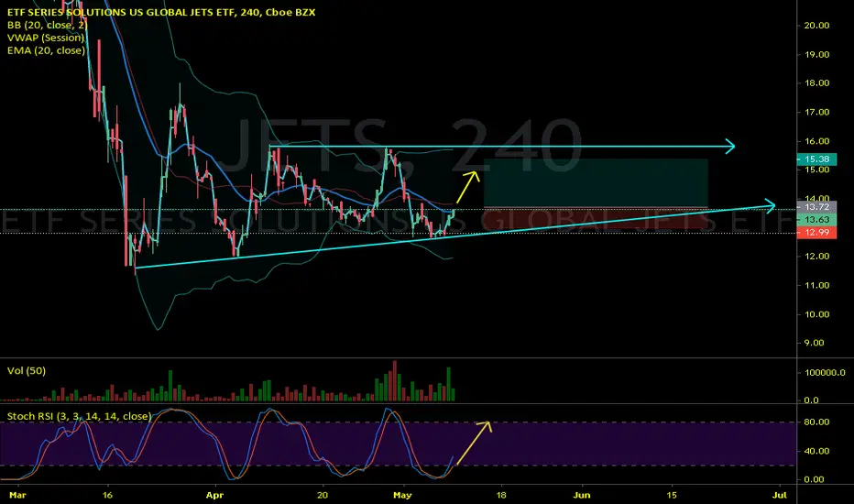Select the BB (20, close, 2) indicator label

pyautogui.click(x=48, y=25)
